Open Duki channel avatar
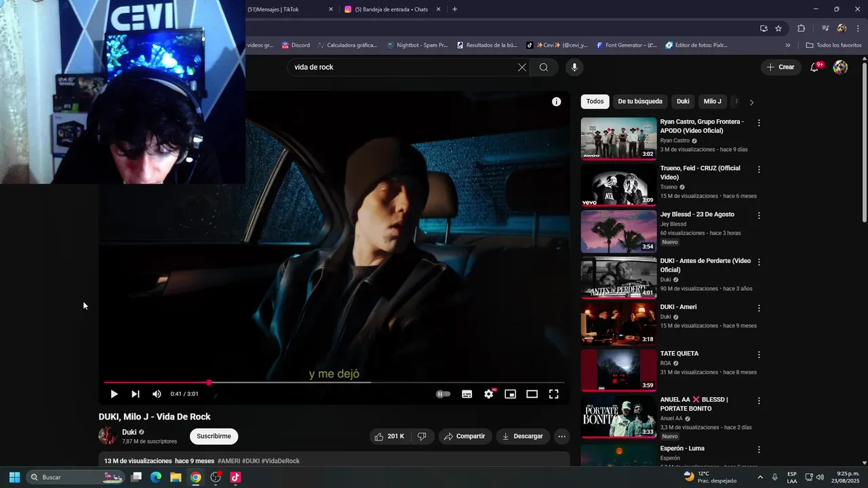 point(107,436)
